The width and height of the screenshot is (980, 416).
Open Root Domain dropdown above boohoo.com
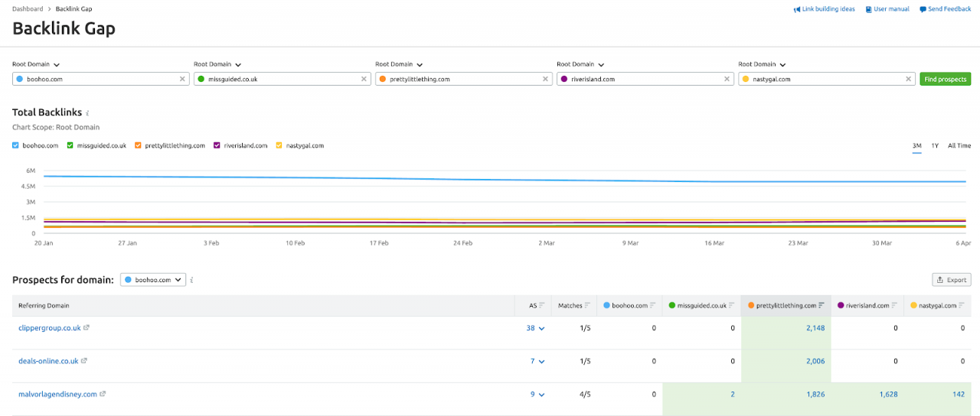coord(36,64)
